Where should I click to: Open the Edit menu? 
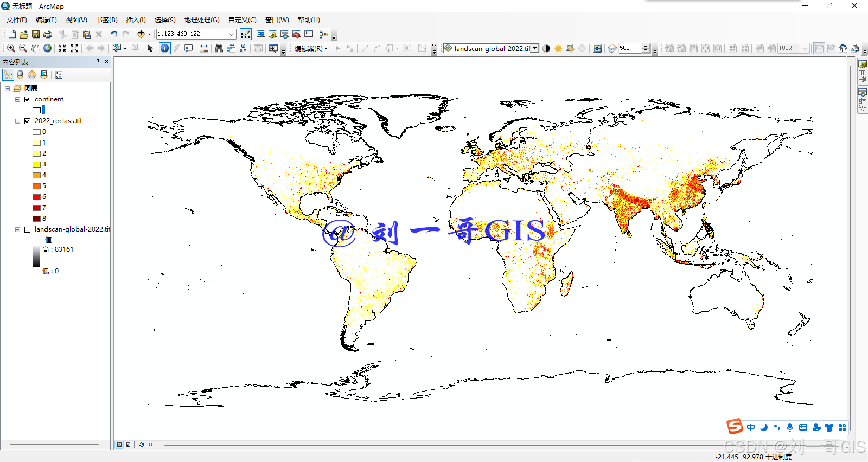[46, 20]
